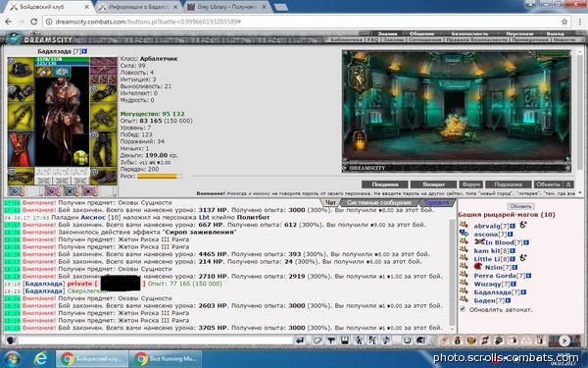Switch to the Торговля chat tab
Image resolution: width=588 pixels, height=368 pixels.
(x=436, y=203)
